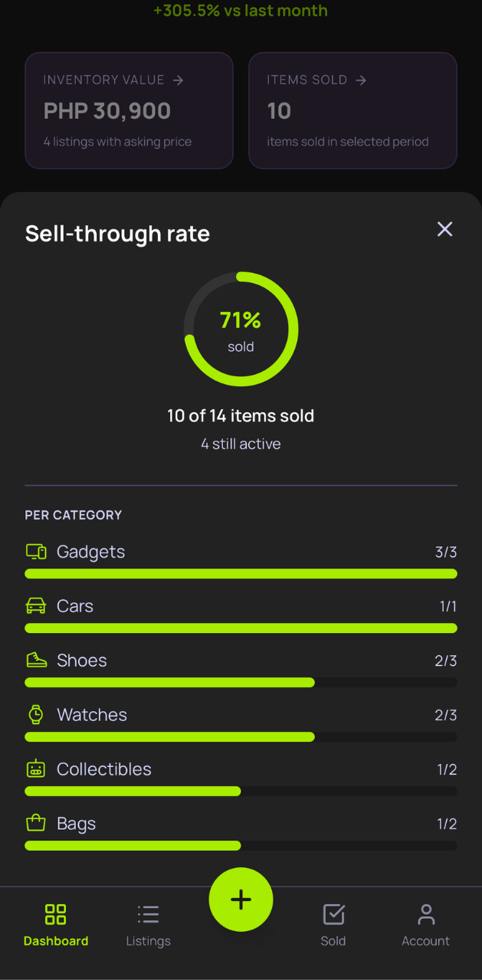Switch to the Listings tab
The height and width of the screenshot is (980, 482).
click(x=148, y=924)
